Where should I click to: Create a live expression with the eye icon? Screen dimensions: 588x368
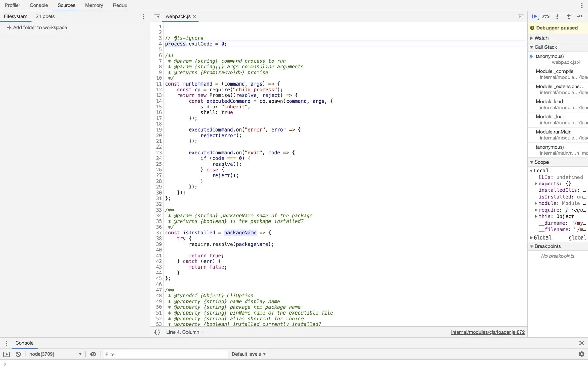tap(93, 354)
